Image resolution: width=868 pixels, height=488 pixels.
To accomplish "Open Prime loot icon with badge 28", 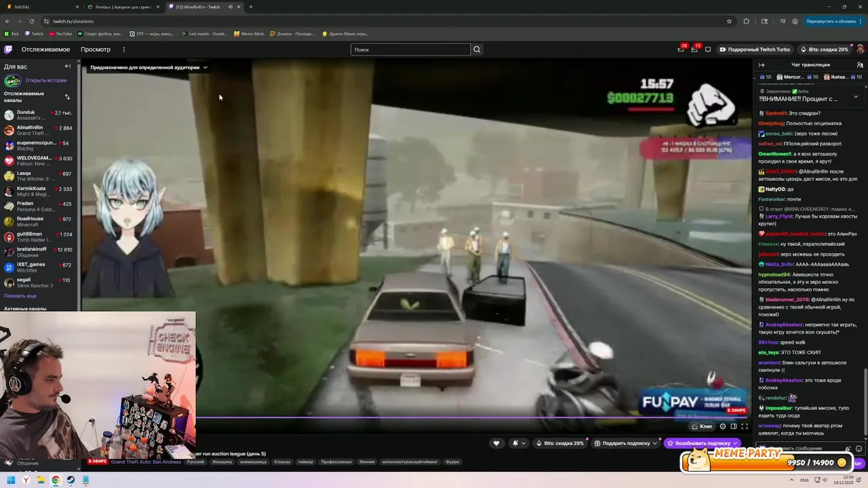I will (681, 49).
